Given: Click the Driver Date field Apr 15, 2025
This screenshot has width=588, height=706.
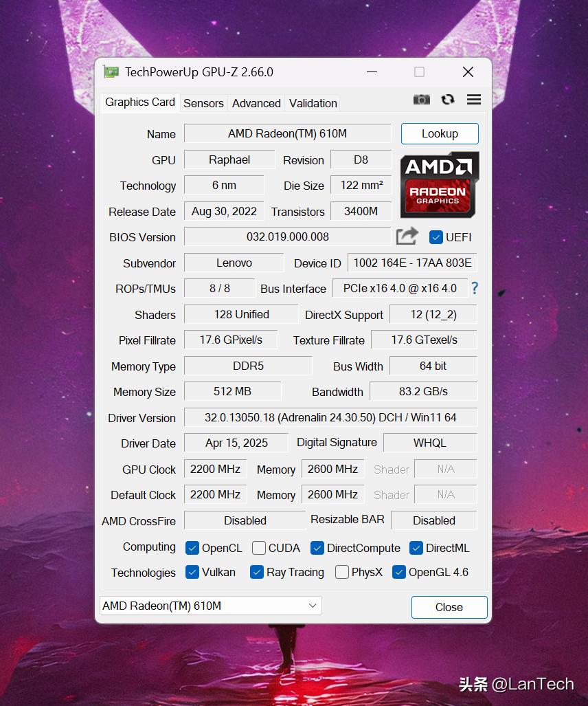Looking at the screenshot, I should coord(236,443).
